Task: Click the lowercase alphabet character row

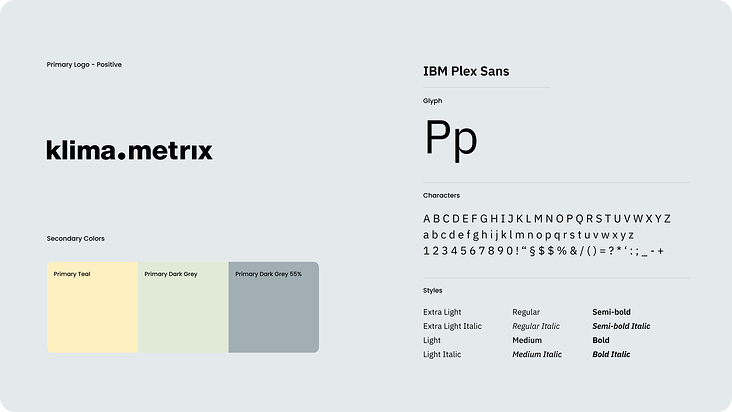Action: [x=528, y=235]
